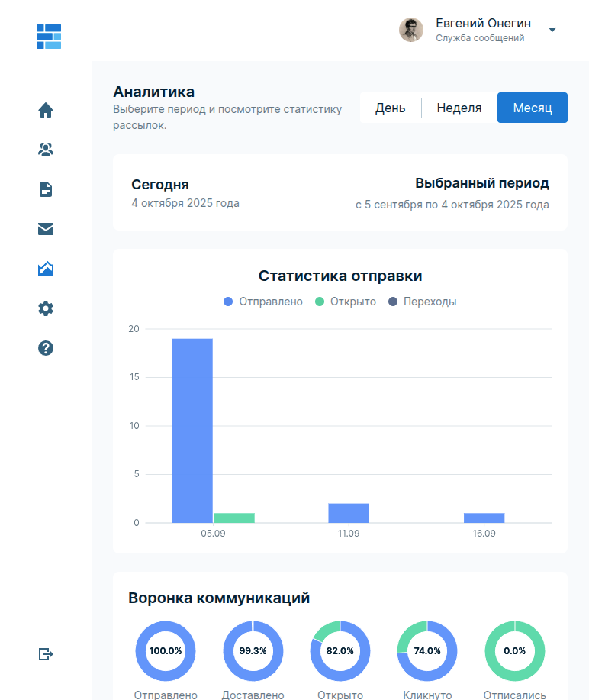
Task: Select the Месяц period button
Action: coord(532,108)
